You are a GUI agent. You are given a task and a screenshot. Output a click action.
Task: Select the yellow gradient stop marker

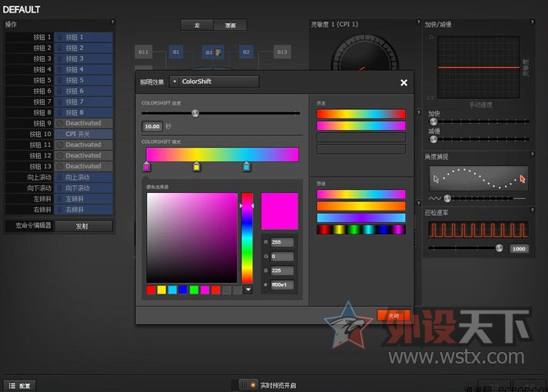click(x=197, y=167)
